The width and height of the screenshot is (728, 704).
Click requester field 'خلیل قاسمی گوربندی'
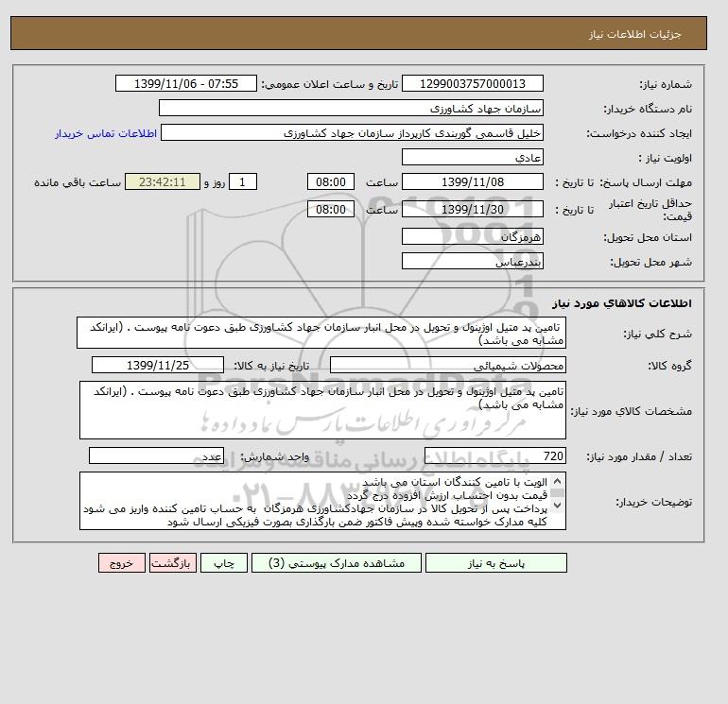[352, 132]
